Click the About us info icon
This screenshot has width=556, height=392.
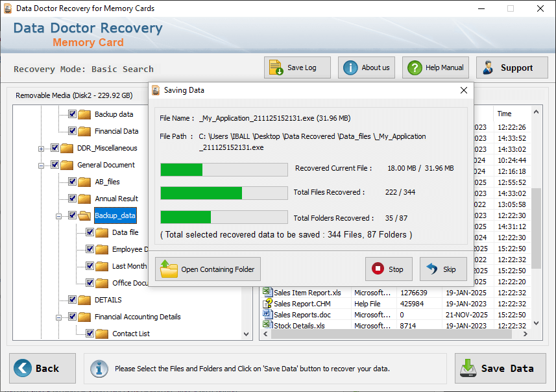(350, 67)
